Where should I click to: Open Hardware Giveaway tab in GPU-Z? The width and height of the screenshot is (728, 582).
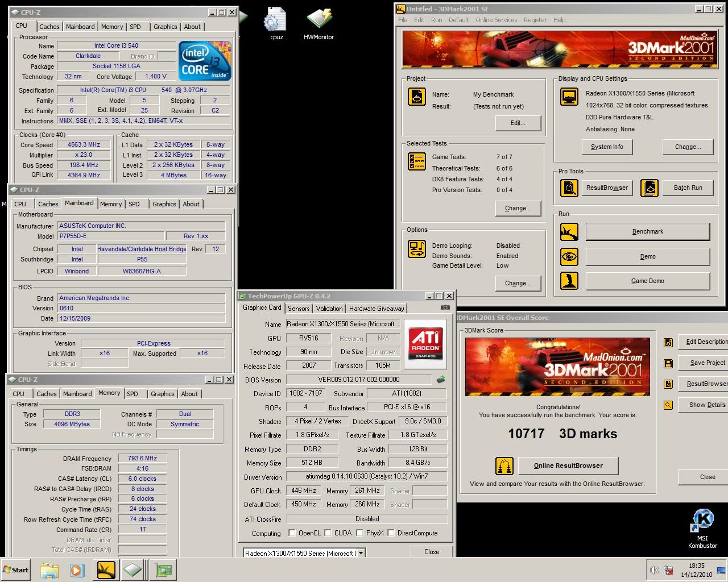[377, 309]
